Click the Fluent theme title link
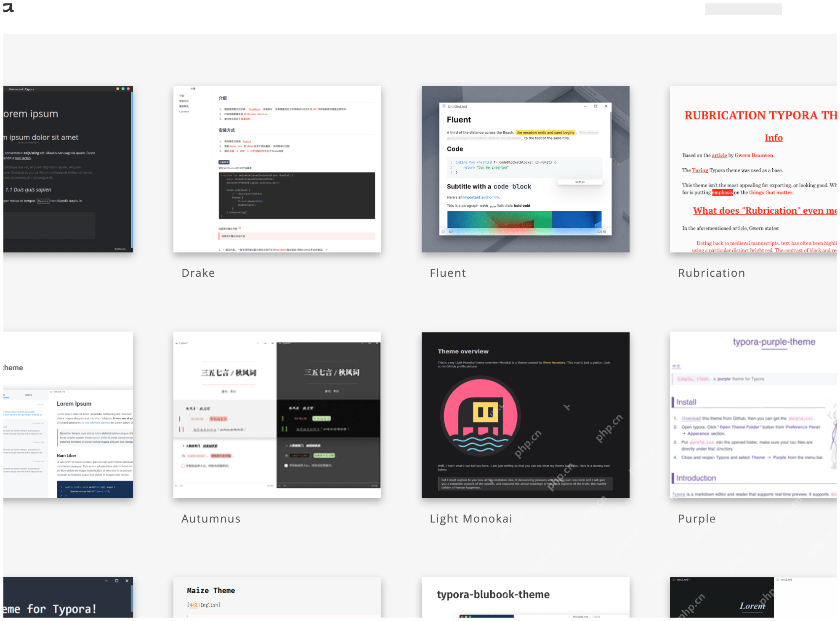This screenshot has width=840, height=621. point(448,273)
